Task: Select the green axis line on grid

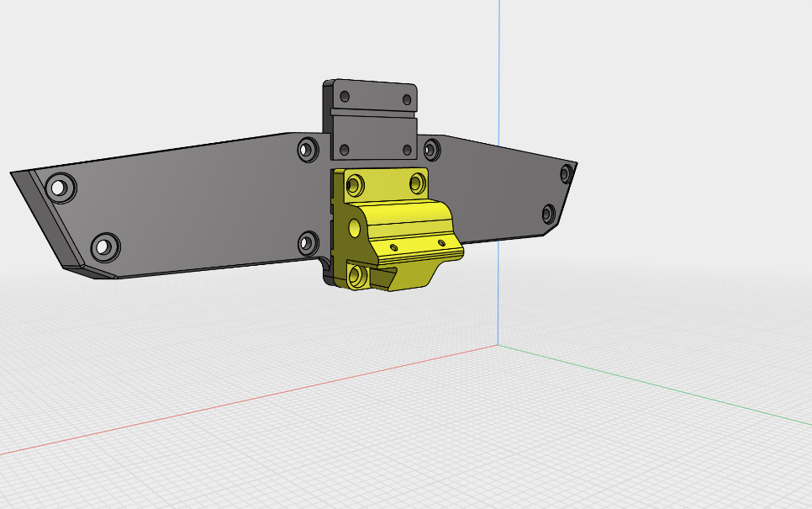Action: pyautogui.click(x=656, y=388)
